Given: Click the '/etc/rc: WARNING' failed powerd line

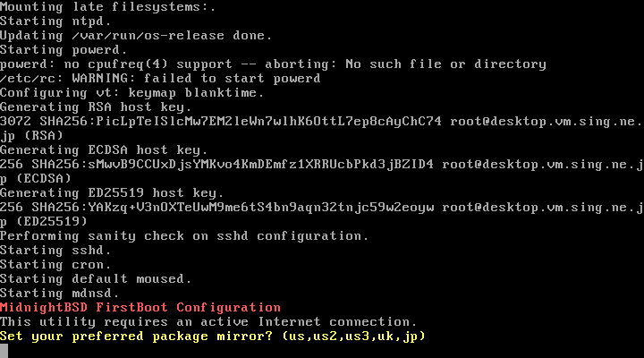Looking at the screenshot, I should coord(161,78).
